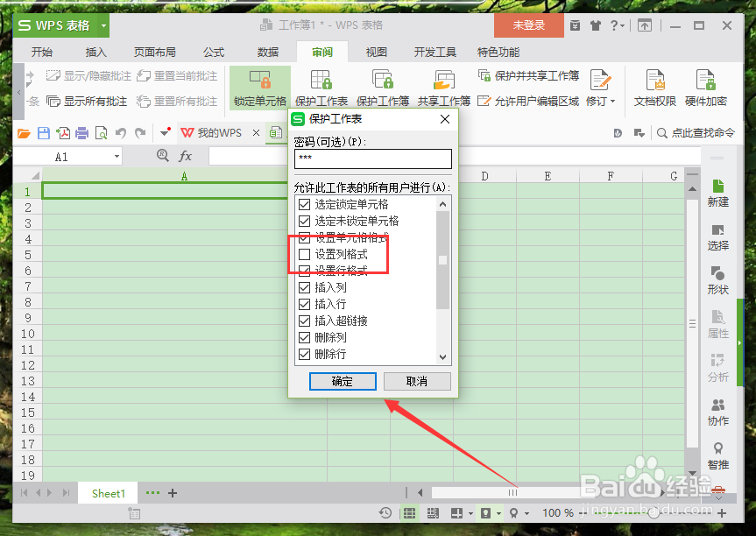Expand the WPS 表格 menu arrow

(x=104, y=25)
